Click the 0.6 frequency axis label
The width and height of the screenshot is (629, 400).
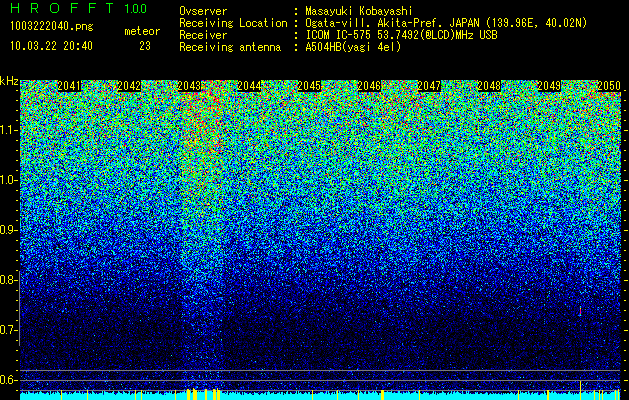click(x=8, y=380)
